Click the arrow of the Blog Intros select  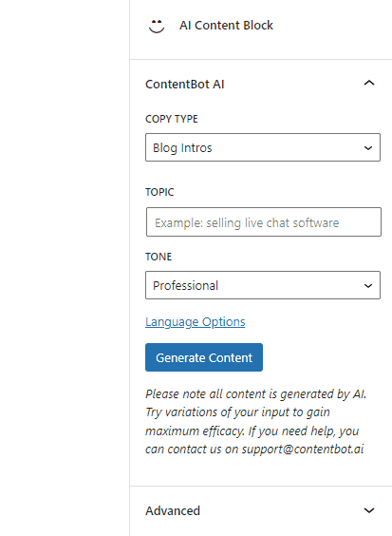[x=368, y=148]
